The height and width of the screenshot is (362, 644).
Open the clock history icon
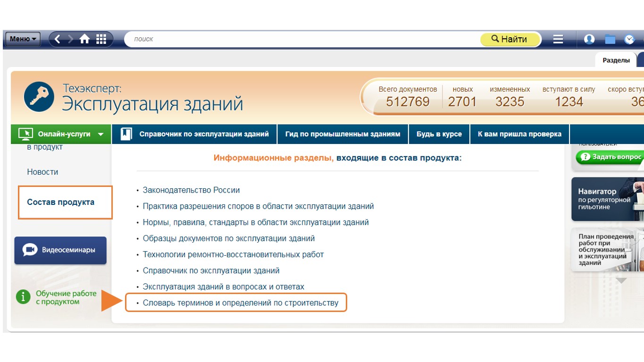coord(629,39)
